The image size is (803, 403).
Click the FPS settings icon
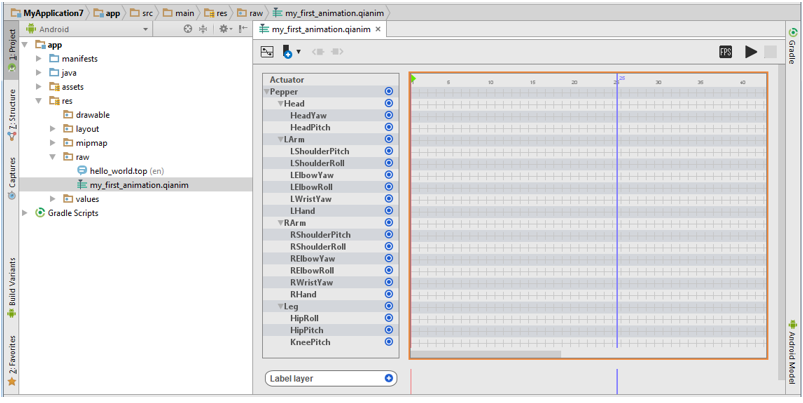click(727, 52)
